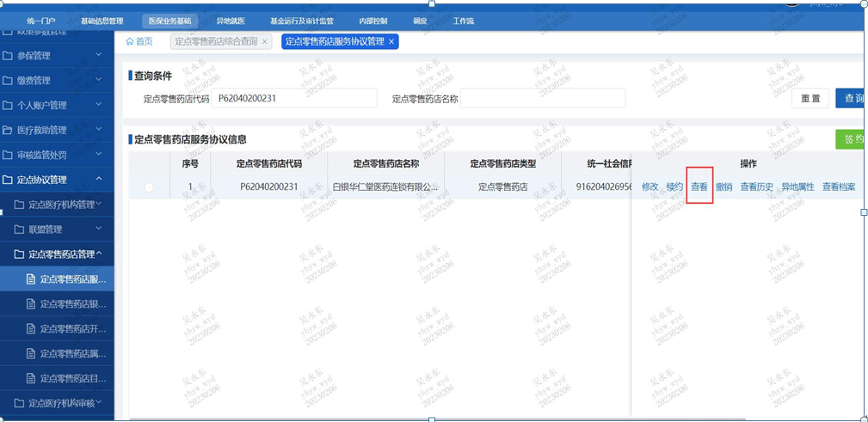Expand the 审核监管处罚 chevron
The width and height of the screenshot is (868, 422).
[99, 154]
